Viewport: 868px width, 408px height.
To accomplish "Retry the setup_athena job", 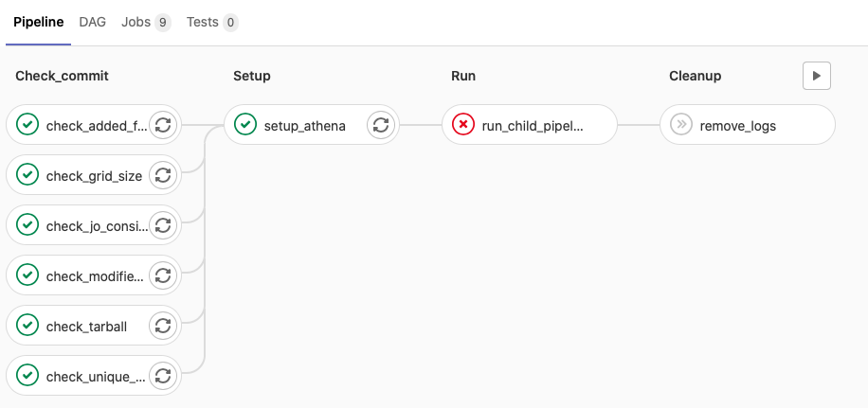I will [x=381, y=125].
